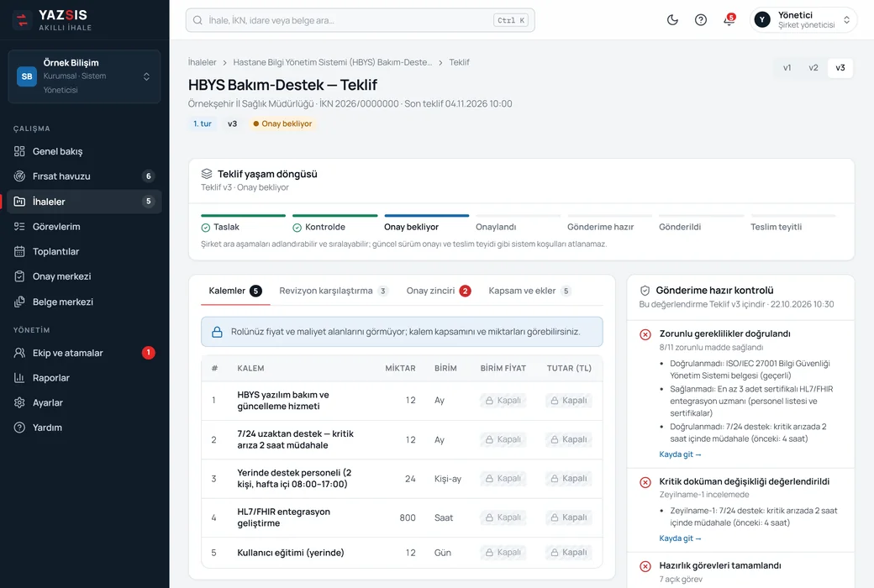
Task: Click the Onay merkezi clipboard icon
Action: click(x=19, y=276)
